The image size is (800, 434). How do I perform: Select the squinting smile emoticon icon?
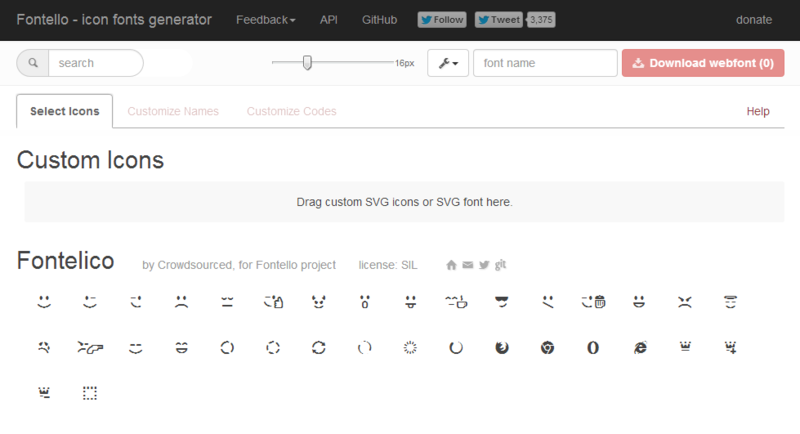[136, 348]
